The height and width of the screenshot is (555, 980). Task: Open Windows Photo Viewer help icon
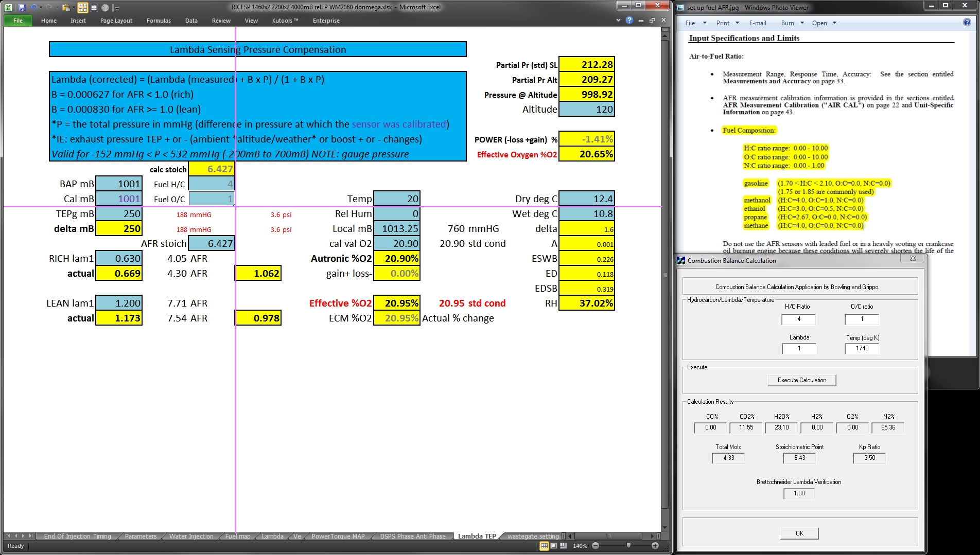967,23
